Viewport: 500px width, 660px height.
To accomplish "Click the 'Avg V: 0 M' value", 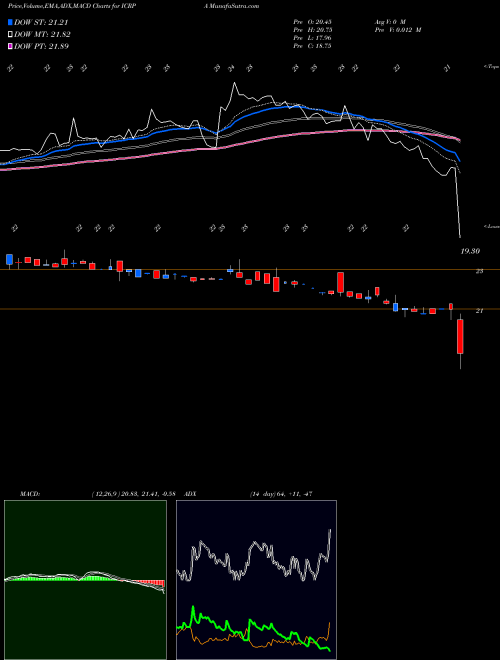I will coord(389,21).
